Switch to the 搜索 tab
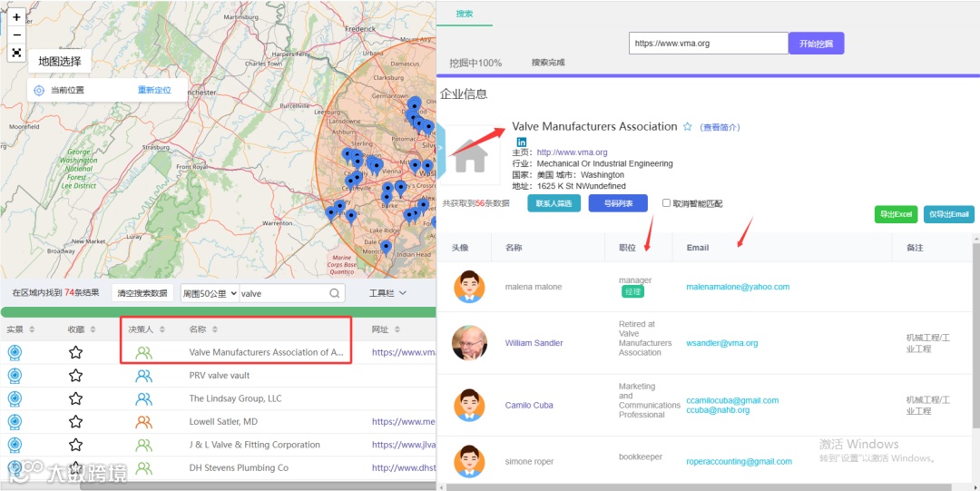This screenshot has height=491, width=980. pos(465,14)
